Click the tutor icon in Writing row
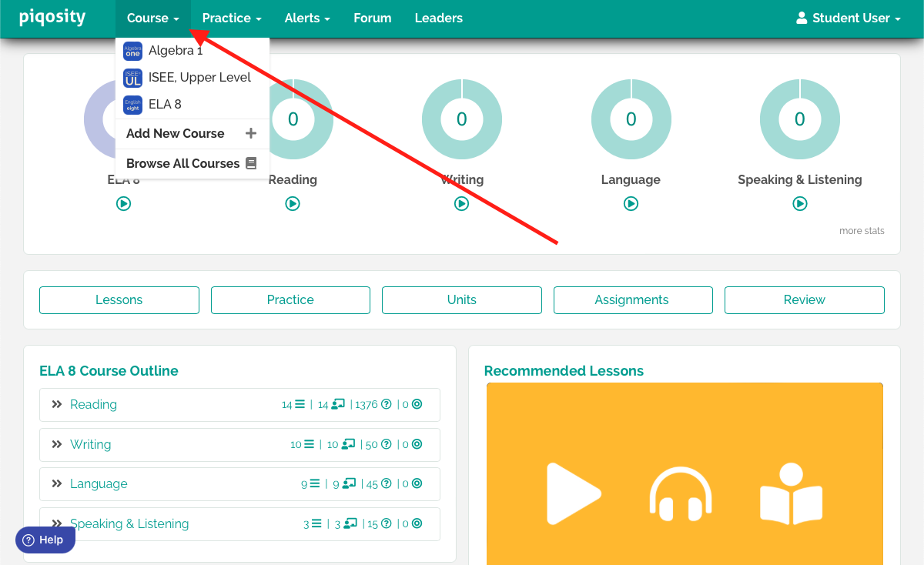 pyautogui.click(x=348, y=444)
